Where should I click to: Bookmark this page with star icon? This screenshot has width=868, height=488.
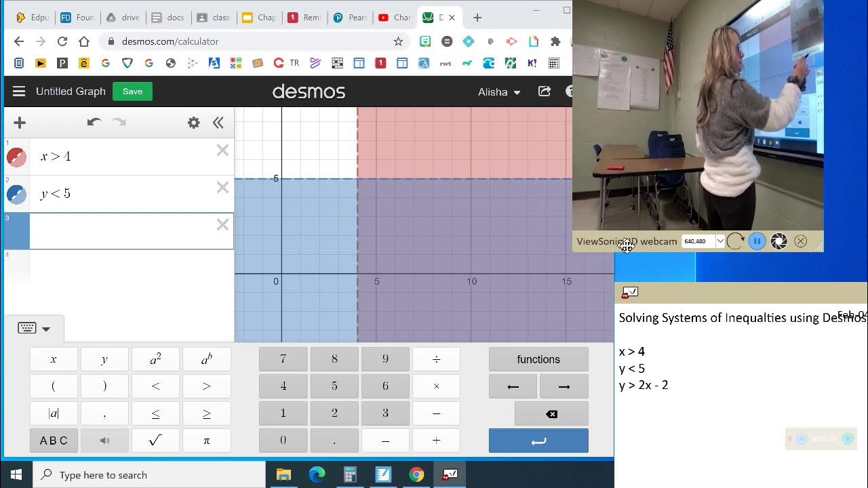398,41
